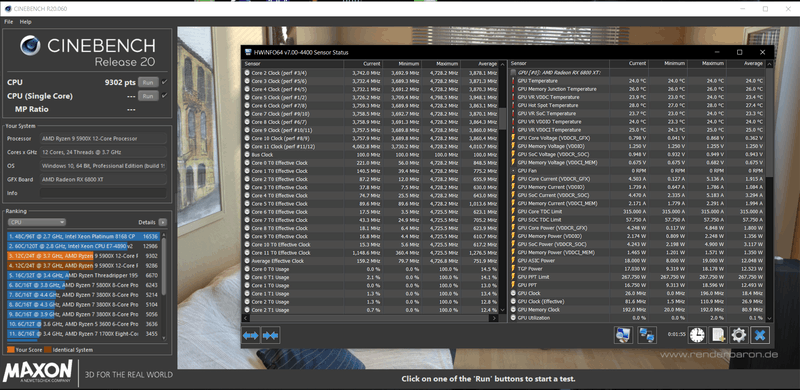The width and height of the screenshot is (800, 390).
Task: Select ranking row with score 9286
Action: pyautogui.click(x=84, y=265)
